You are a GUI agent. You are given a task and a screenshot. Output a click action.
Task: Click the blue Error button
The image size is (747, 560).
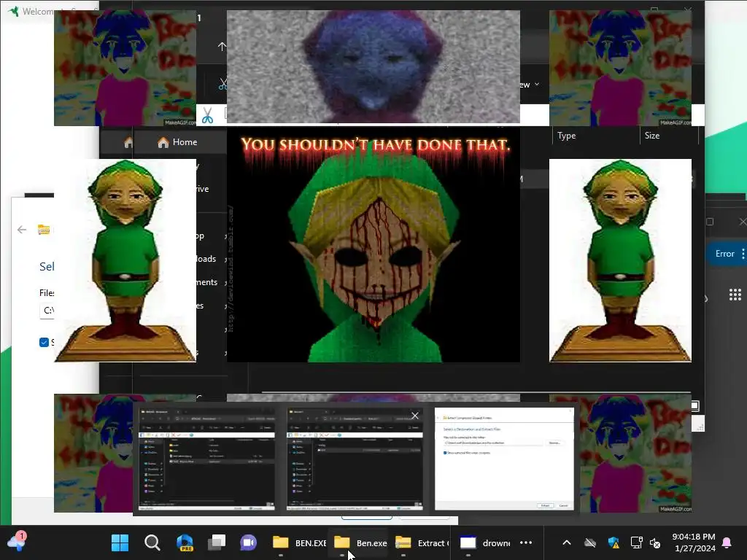(724, 254)
